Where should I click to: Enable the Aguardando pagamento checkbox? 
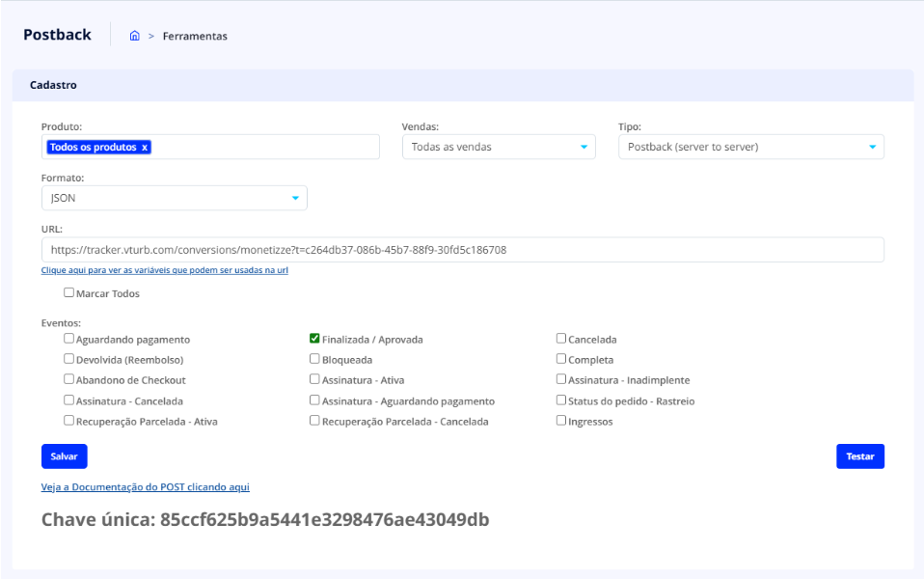pos(68,339)
